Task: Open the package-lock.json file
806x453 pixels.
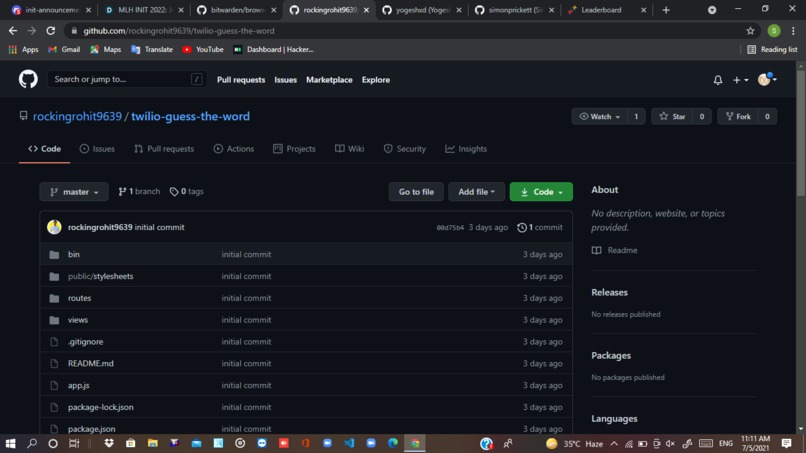Action: point(101,407)
